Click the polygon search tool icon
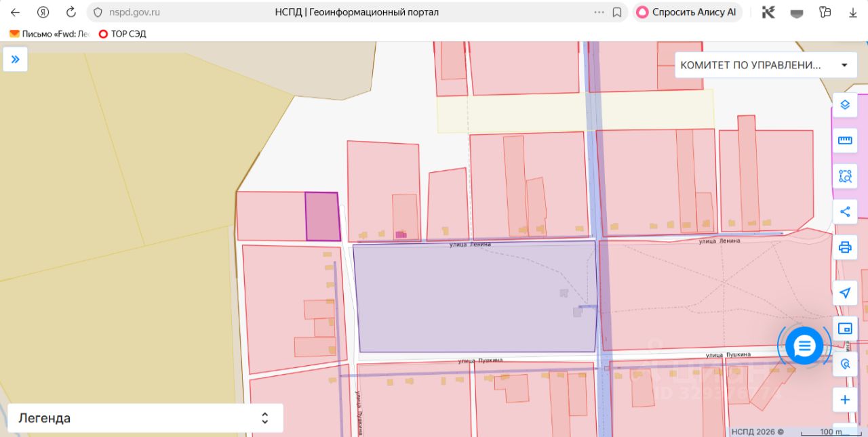 pos(845,364)
